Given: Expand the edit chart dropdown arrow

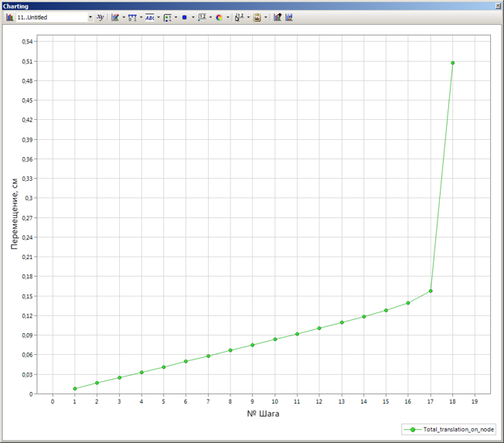Looking at the screenshot, I should 124,17.
